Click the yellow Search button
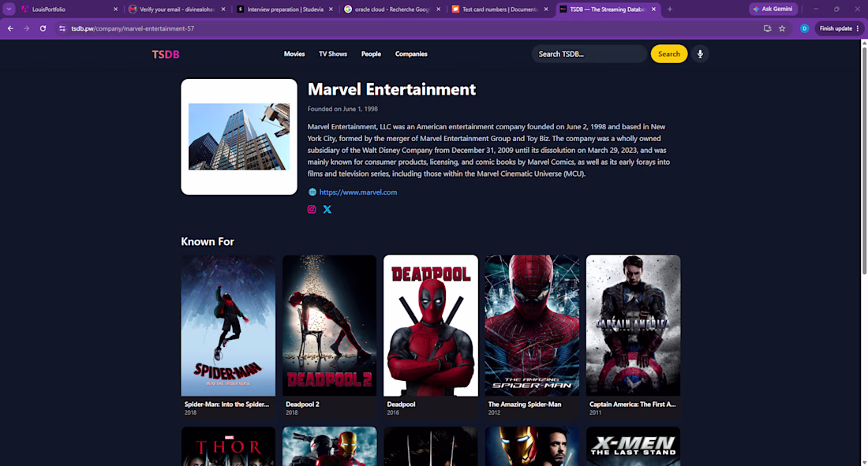The width and height of the screenshot is (868, 466). pos(668,54)
